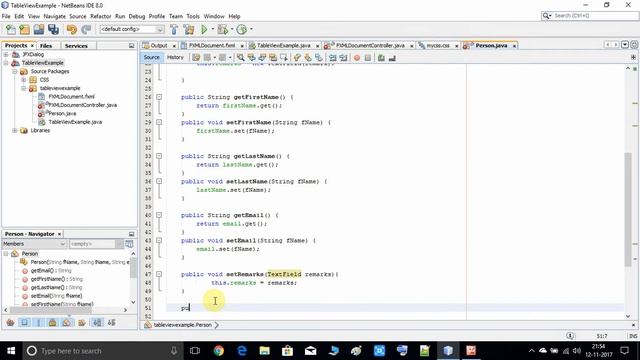Switch to the FXMLDocumentController.java tab
This screenshot has width=640, height=360.
(x=370, y=46)
